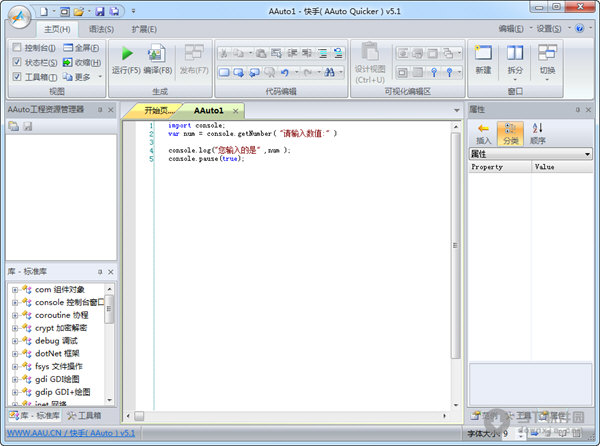Click the blue rectangle bookmark icon

point(224,72)
